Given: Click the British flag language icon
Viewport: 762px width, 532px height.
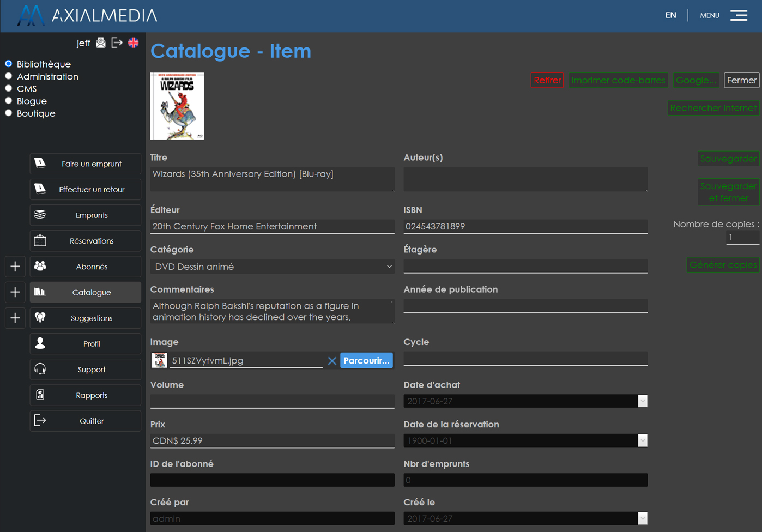Looking at the screenshot, I should coord(134,43).
